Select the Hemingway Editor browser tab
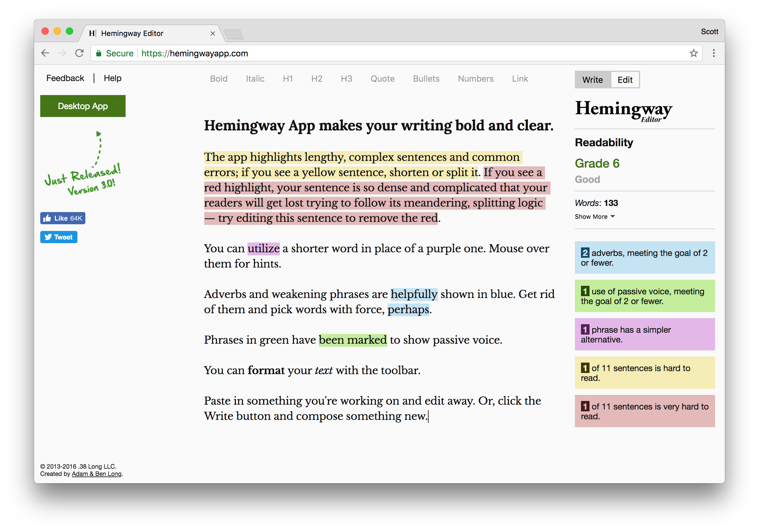This screenshot has width=759, height=532. click(x=152, y=34)
